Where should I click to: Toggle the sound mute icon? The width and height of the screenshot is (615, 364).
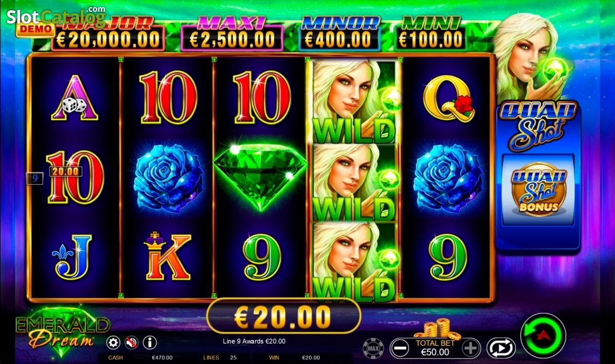[x=132, y=342]
